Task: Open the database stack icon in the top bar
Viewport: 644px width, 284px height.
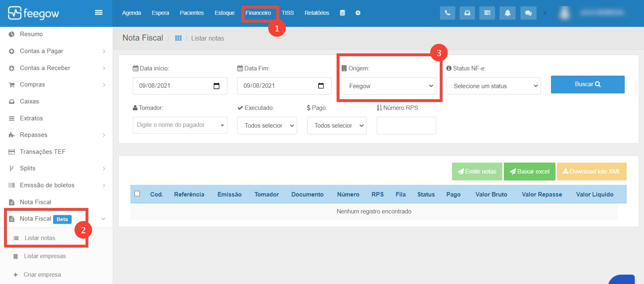Action: (342, 13)
